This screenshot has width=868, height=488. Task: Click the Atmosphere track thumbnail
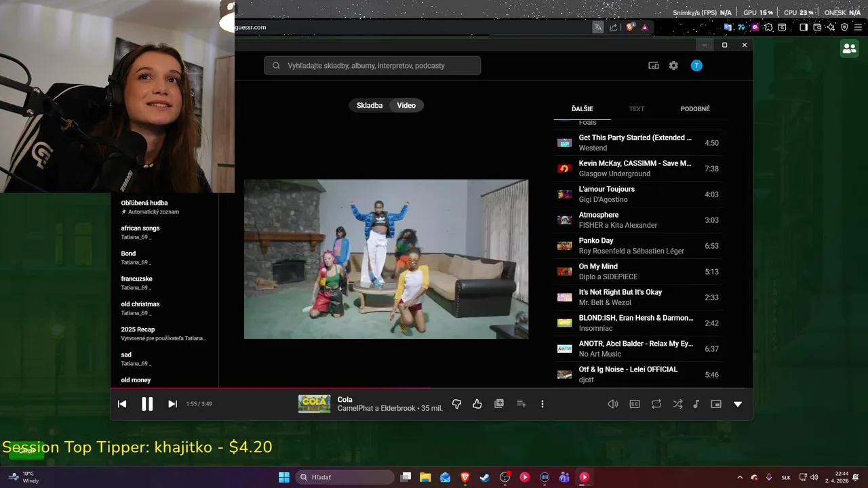point(564,220)
